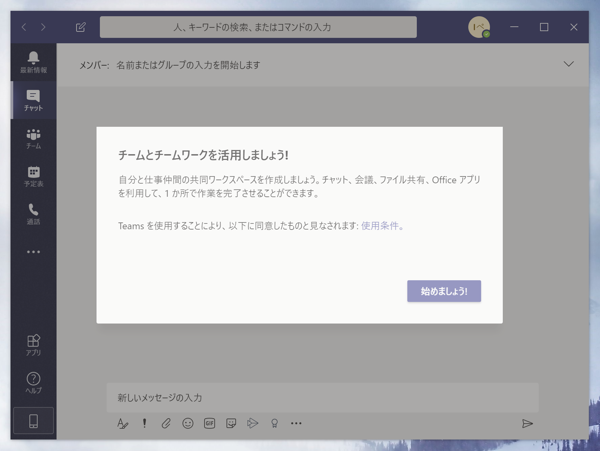600x451 pixels.
Task: Open the 通話 calls section
Action: [x=33, y=214]
